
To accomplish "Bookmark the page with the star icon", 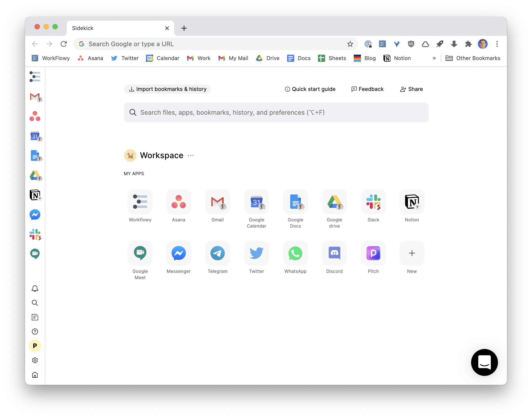I will [x=350, y=44].
